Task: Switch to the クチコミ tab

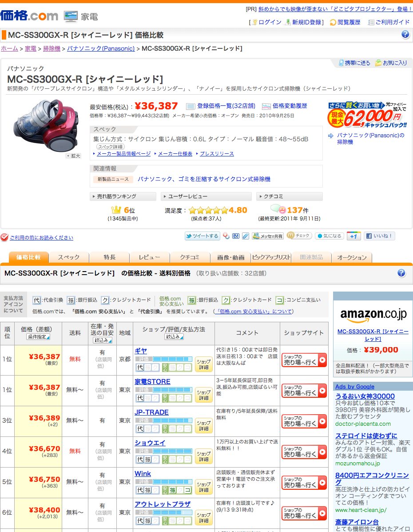Action: pyautogui.click(x=190, y=257)
